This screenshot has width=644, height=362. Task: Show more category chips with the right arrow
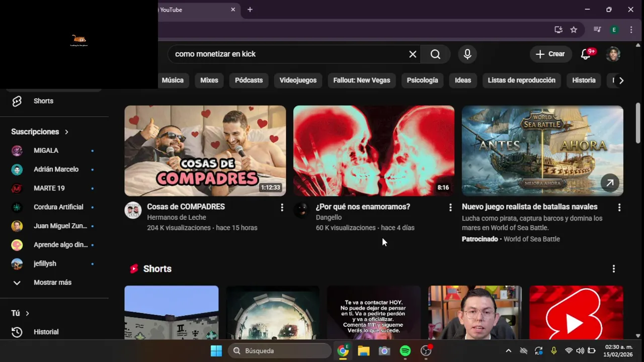point(621,80)
